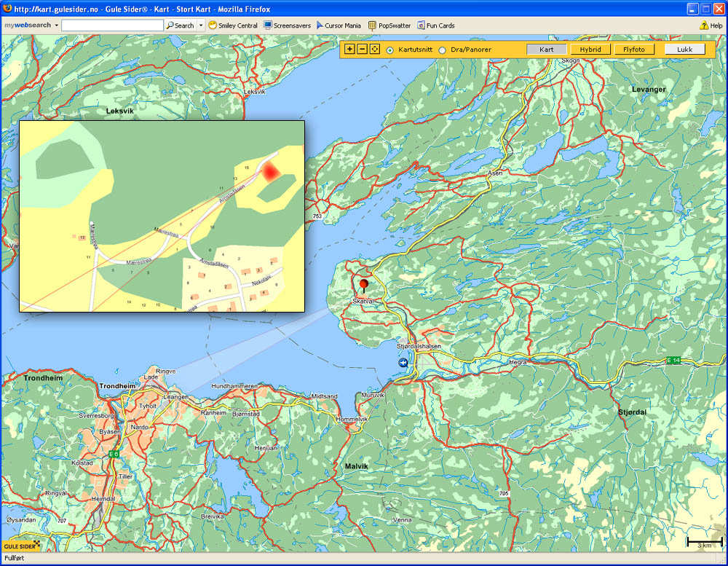Click the mywebsearch text input field
Screen dimensions: 728x566
tap(112, 25)
